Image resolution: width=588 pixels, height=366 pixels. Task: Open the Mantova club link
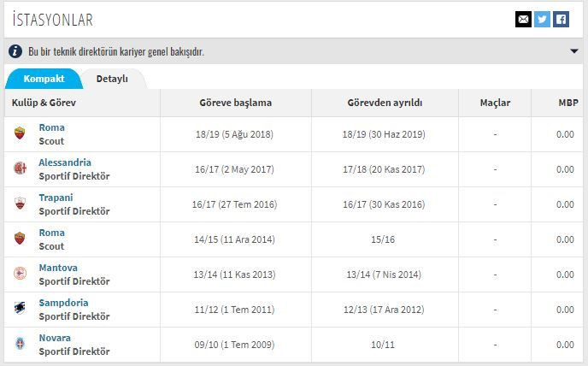point(58,268)
